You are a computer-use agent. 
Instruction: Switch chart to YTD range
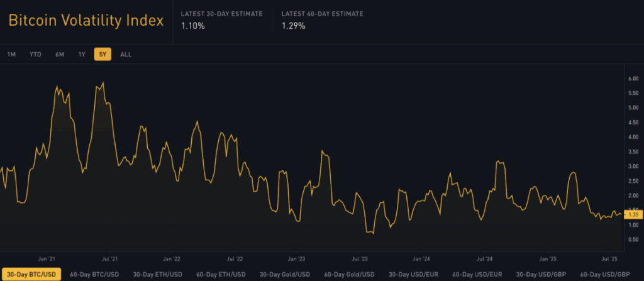pyautogui.click(x=35, y=55)
